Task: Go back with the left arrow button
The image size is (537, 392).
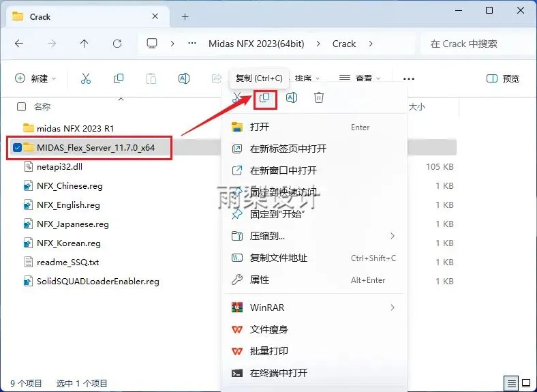Action: click(x=19, y=44)
